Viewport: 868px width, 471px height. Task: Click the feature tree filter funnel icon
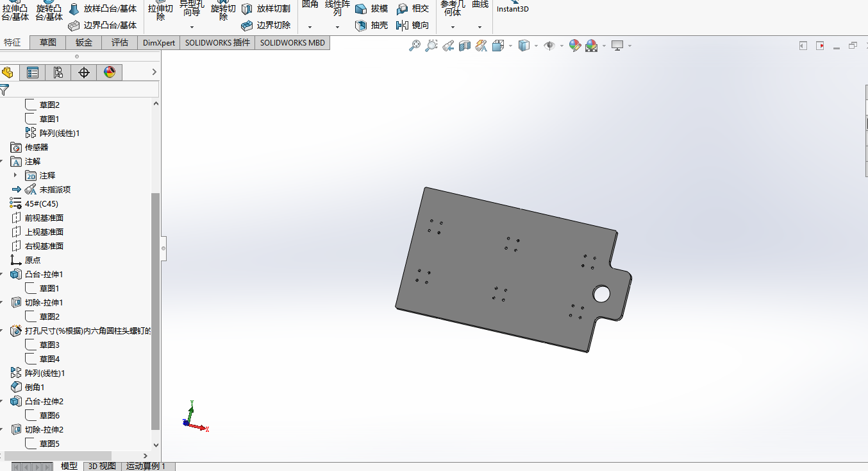coord(4,89)
